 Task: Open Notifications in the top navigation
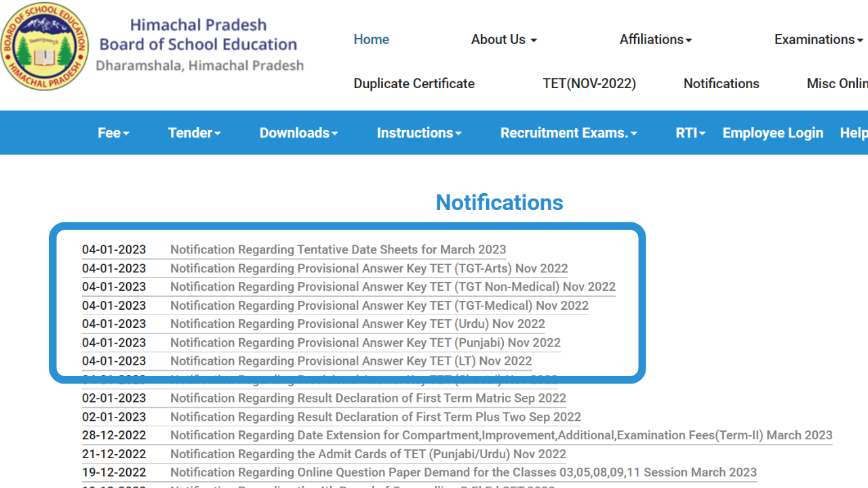721,83
